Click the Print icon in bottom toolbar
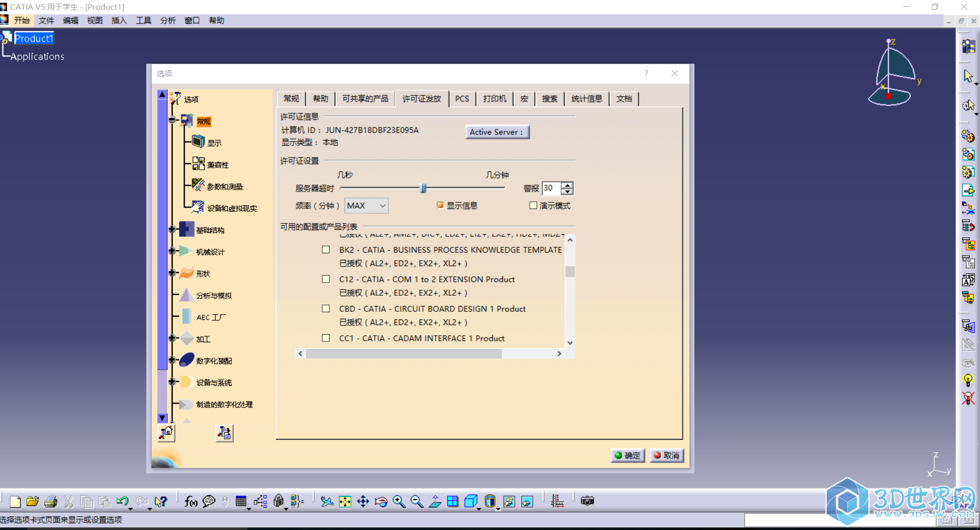This screenshot has height=530, width=980. [51, 501]
